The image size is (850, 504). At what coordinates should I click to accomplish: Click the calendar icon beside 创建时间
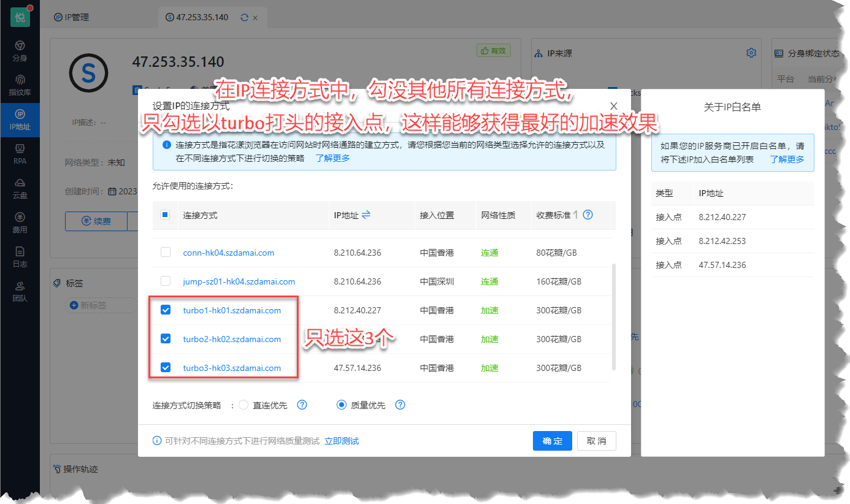pyautogui.click(x=112, y=191)
